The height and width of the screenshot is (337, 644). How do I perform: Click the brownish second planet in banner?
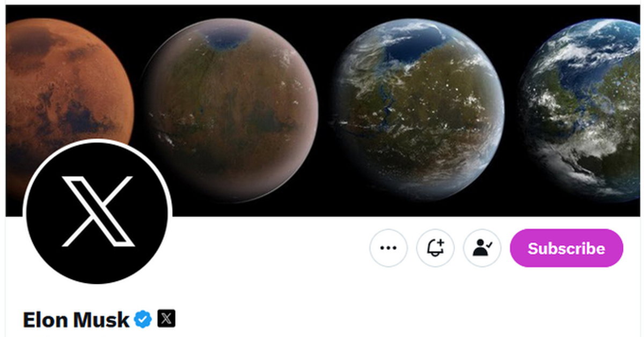pyautogui.click(x=230, y=110)
